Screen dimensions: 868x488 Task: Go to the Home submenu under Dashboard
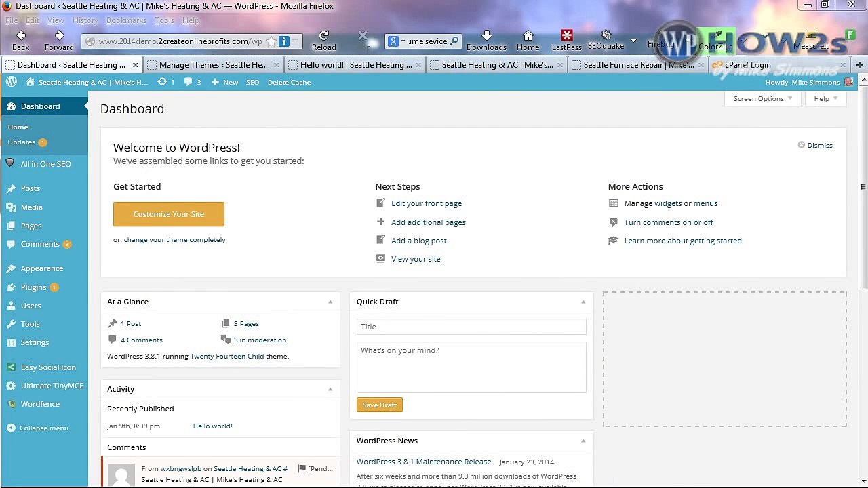(18, 127)
